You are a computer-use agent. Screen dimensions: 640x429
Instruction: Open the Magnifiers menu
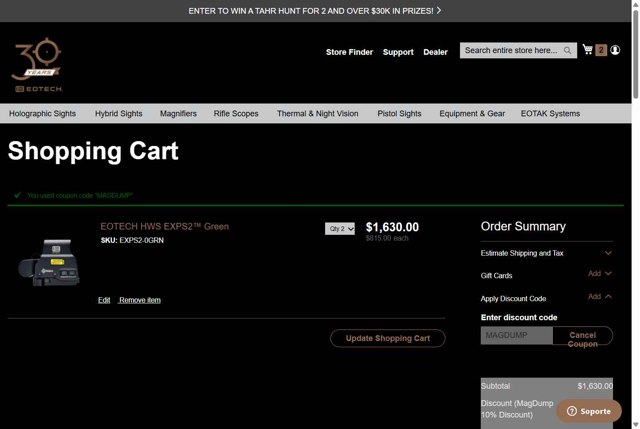click(178, 113)
